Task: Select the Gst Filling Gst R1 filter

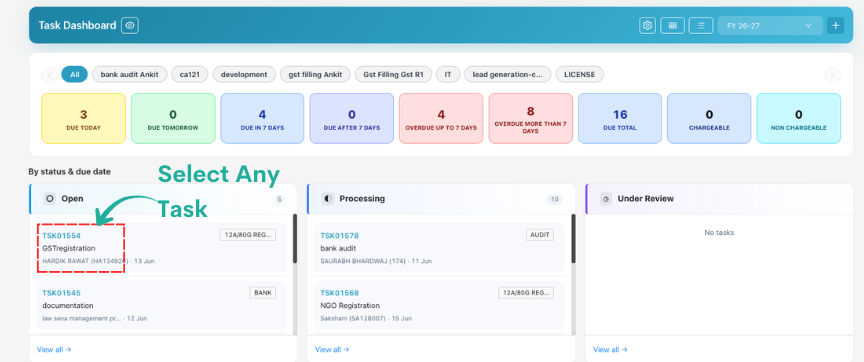Action: [393, 74]
